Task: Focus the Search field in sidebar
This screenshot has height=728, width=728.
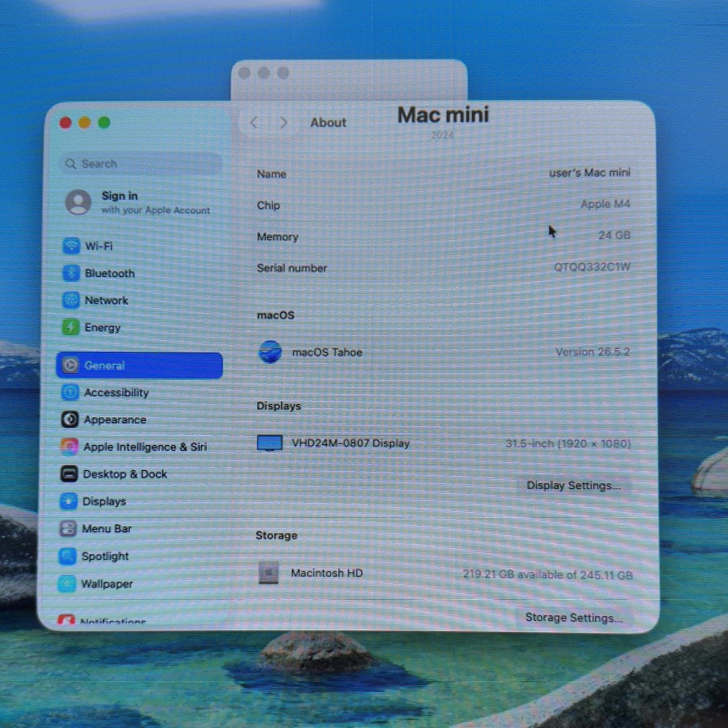Action: coord(141,164)
